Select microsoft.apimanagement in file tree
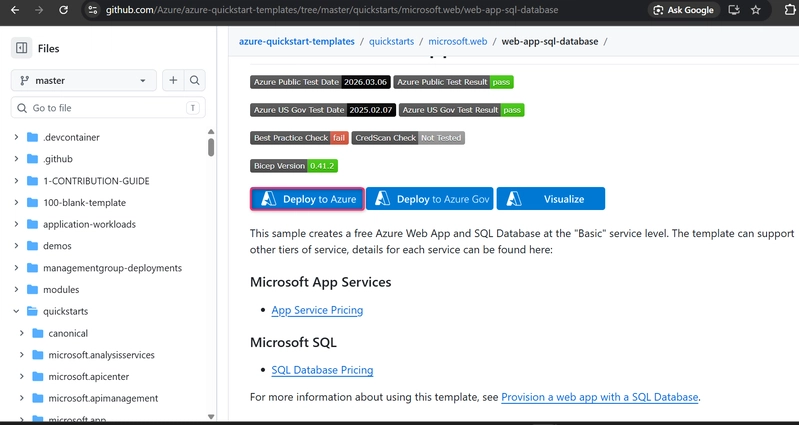799x425 pixels. 103,398
